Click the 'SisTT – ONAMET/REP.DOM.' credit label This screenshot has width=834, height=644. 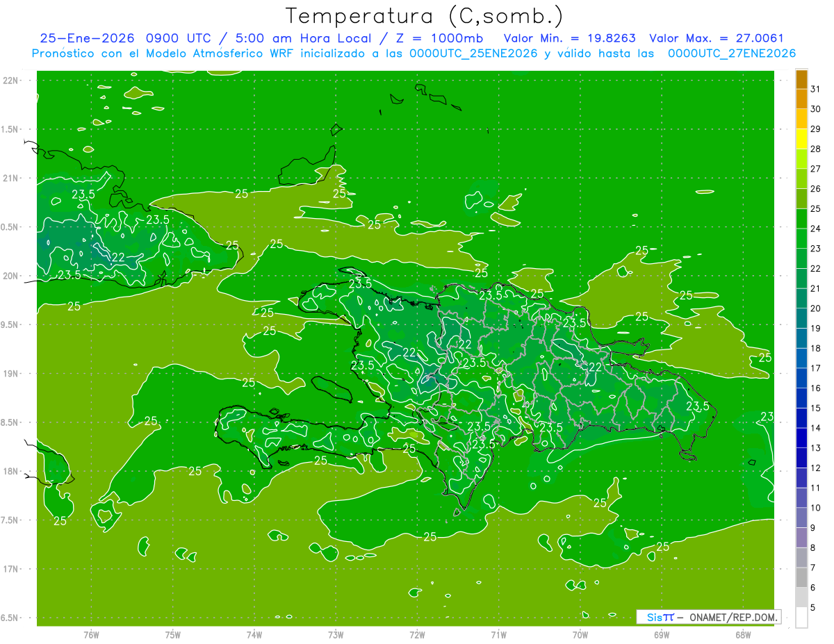(709, 617)
